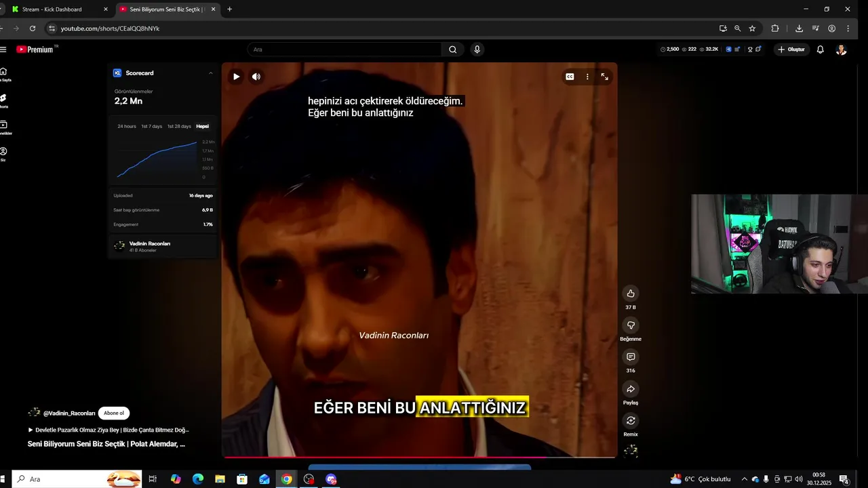Close the Seni Biliyorum YouTube tab
This screenshot has width=868, height=488.
(213, 9)
